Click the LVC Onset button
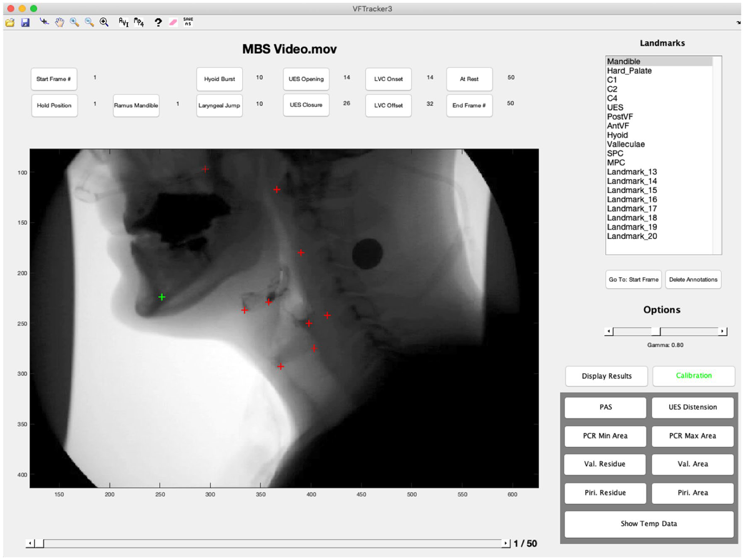The width and height of the screenshot is (745, 560). point(388,79)
